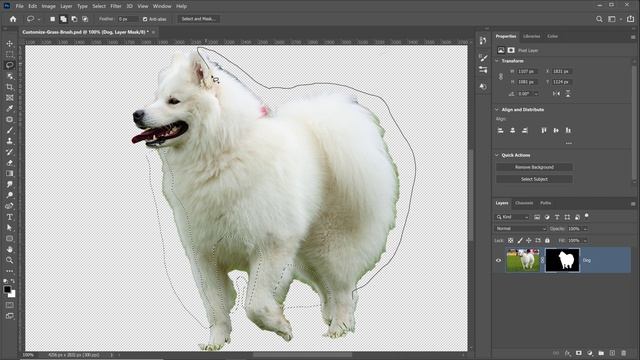The width and height of the screenshot is (640, 360).
Task: Open the Brush Settings panel icon
Action: point(483,58)
